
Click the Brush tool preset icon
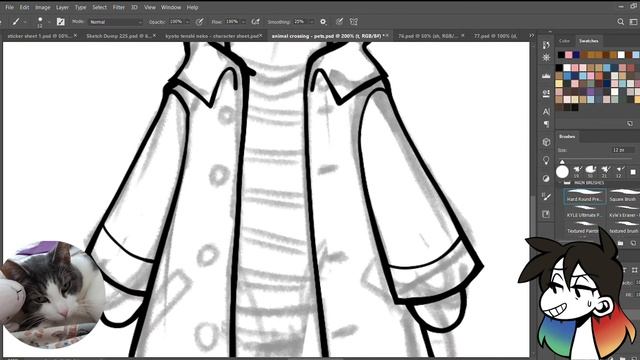tap(16, 22)
